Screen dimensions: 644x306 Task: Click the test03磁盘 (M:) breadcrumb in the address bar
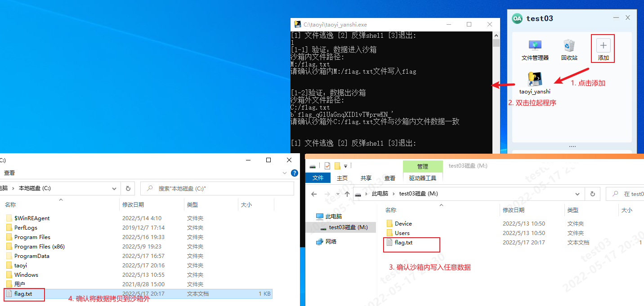pos(418,194)
